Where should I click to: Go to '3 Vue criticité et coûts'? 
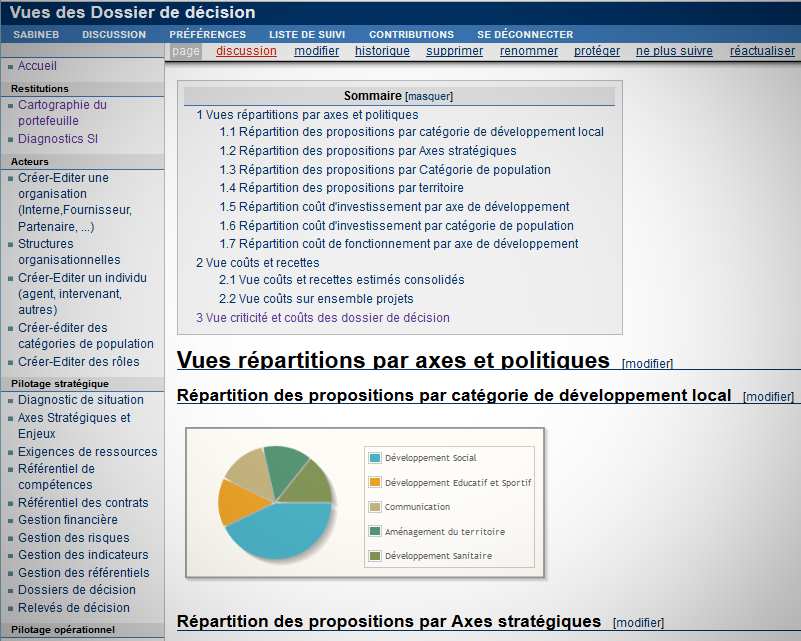click(323, 318)
